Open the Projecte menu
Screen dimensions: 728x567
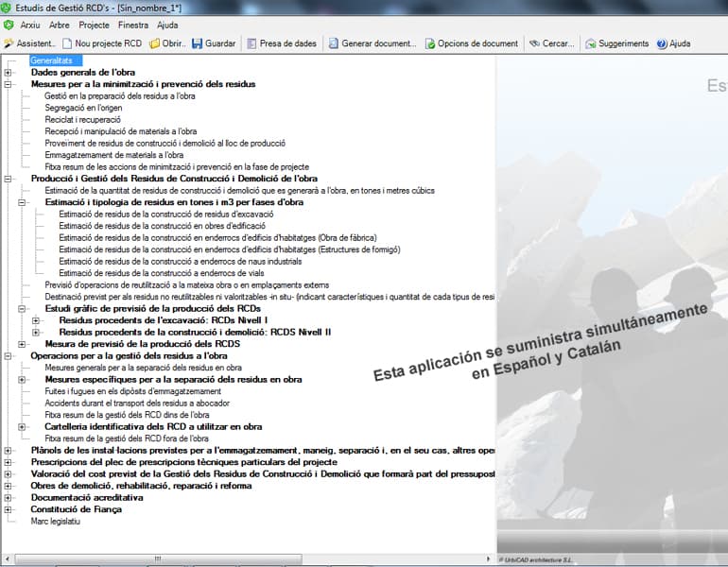click(95, 26)
